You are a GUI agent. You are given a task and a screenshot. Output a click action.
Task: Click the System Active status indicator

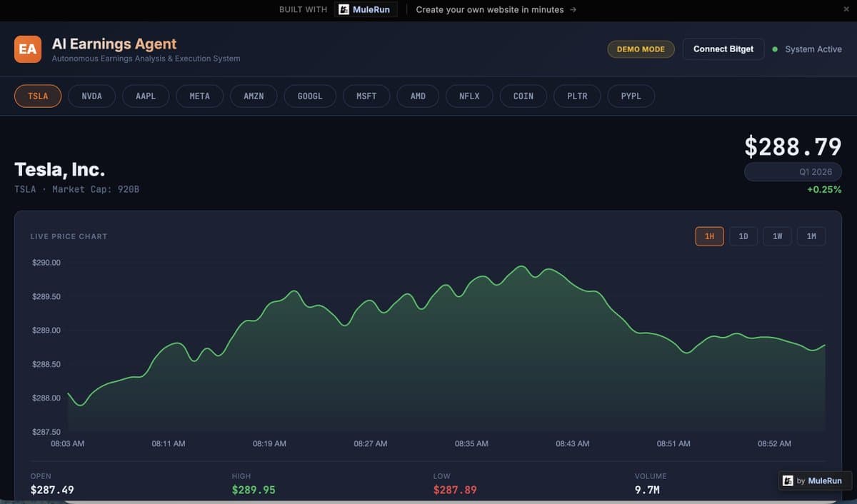[807, 49]
